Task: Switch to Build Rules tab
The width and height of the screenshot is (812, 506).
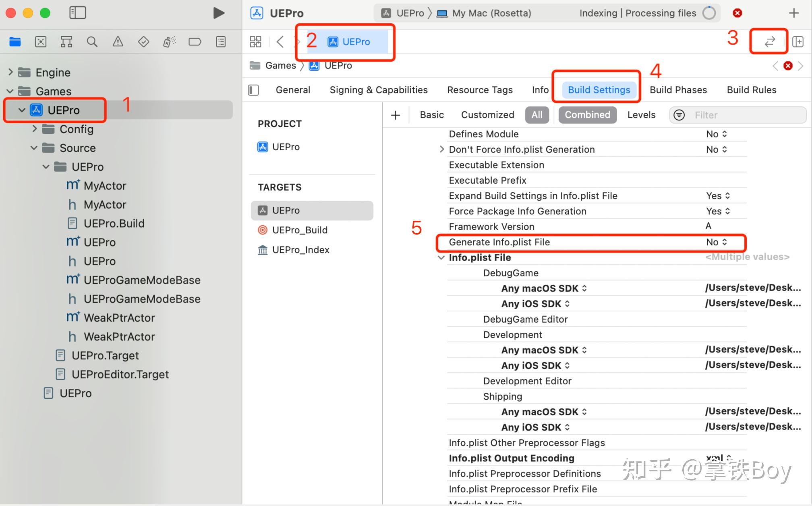Action: [752, 90]
